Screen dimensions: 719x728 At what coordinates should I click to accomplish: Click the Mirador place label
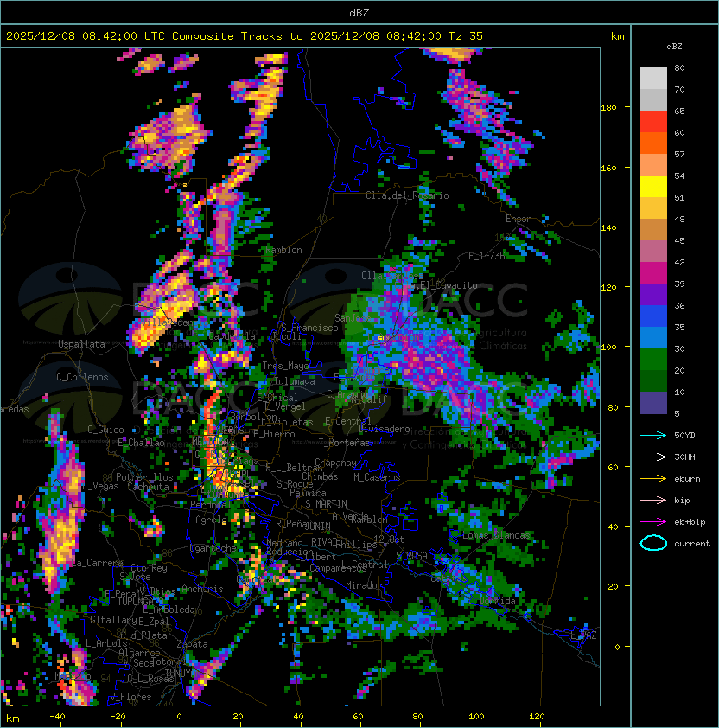tap(364, 585)
